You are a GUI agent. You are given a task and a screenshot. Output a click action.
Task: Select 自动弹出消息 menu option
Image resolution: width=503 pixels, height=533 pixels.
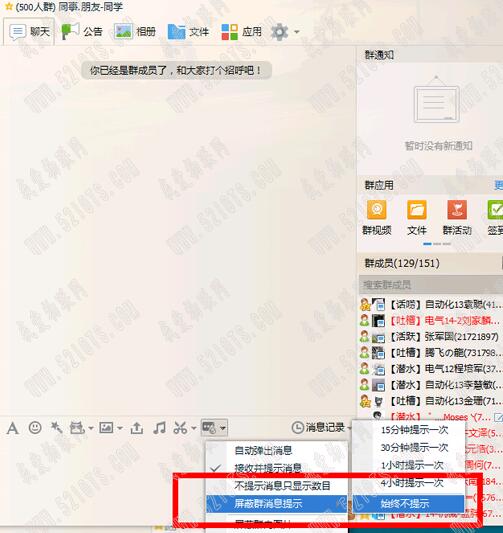point(277,451)
